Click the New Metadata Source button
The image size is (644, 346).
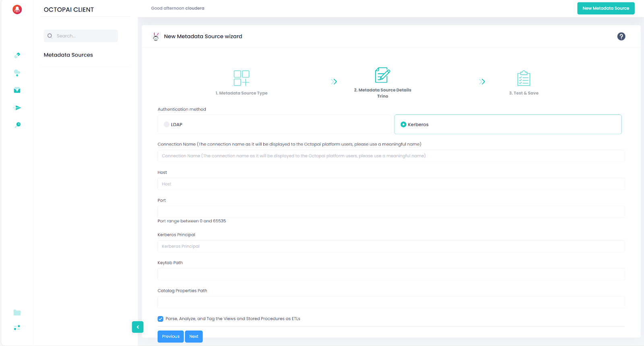[606, 8]
